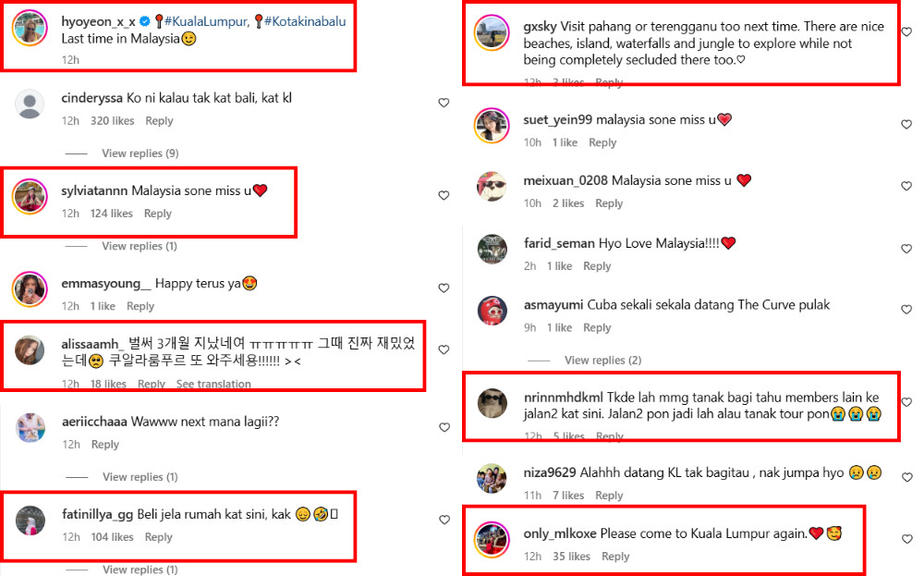Open hyoyeon_x_x's profile picture
The width and height of the screenshot is (924, 576).
(30, 28)
